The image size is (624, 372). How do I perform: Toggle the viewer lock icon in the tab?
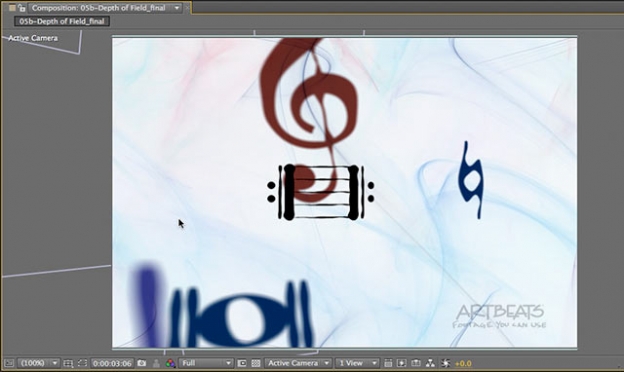pos(21,8)
